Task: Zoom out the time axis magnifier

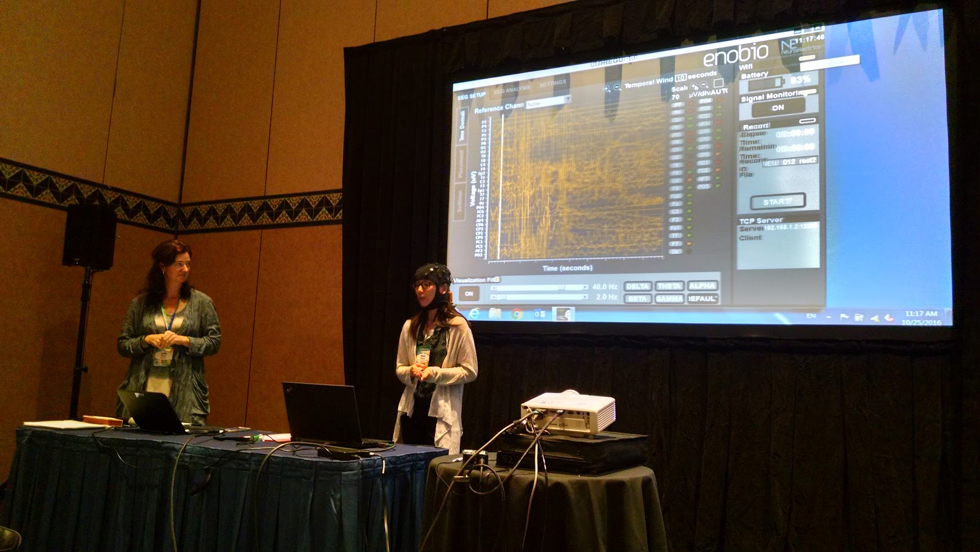Action: (x=617, y=87)
